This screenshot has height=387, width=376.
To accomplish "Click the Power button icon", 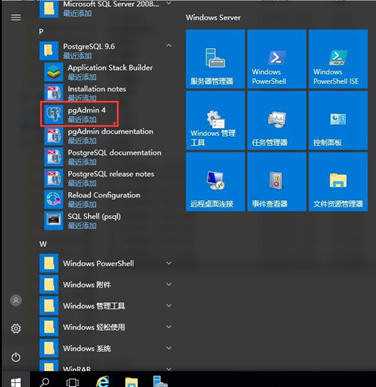I will [x=16, y=357].
